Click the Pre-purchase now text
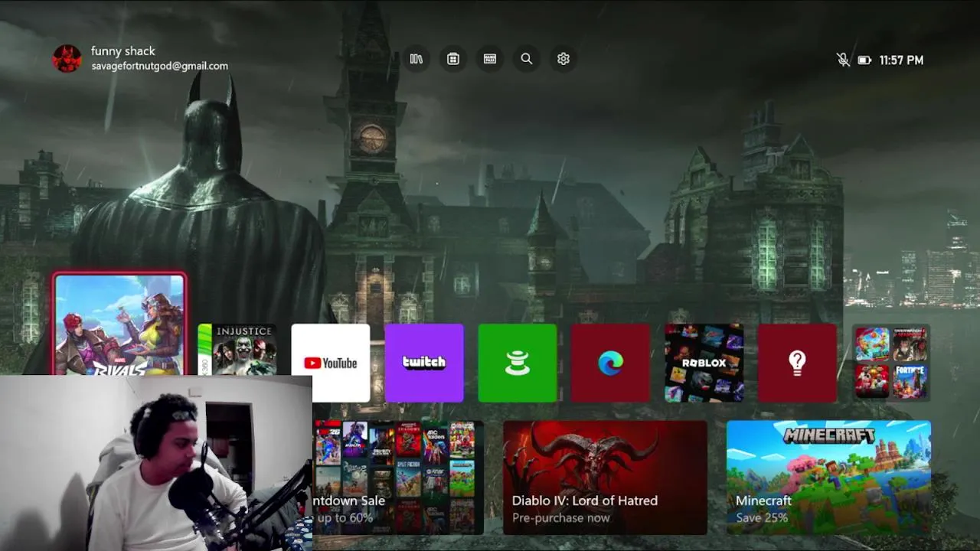The image size is (980, 551). coord(561,518)
